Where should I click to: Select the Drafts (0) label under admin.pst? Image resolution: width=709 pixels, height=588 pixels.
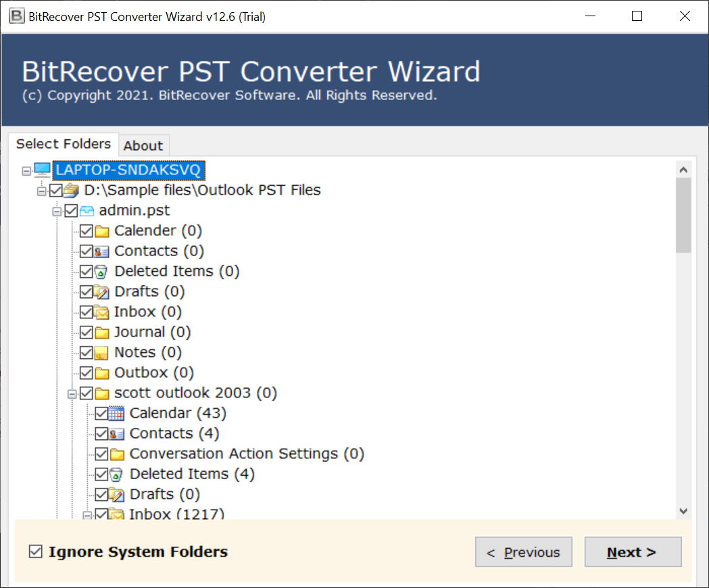coord(149,292)
